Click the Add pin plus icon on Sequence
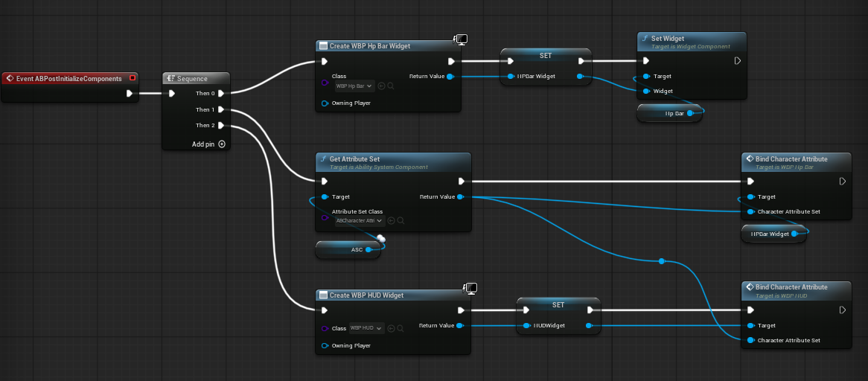868x381 pixels. [222, 144]
